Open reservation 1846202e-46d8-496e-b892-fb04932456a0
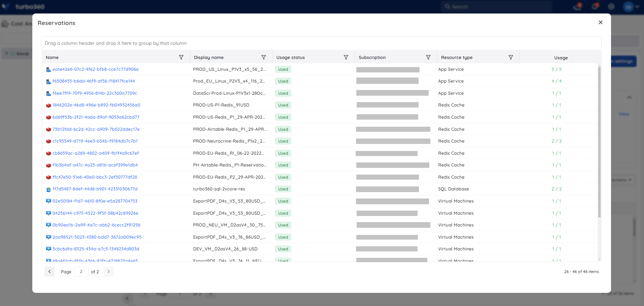The width and height of the screenshot is (644, 306). [x=96, y=105]
